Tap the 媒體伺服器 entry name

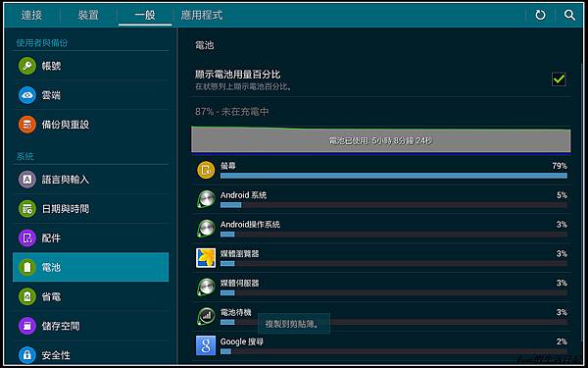[x=240, y=283]
